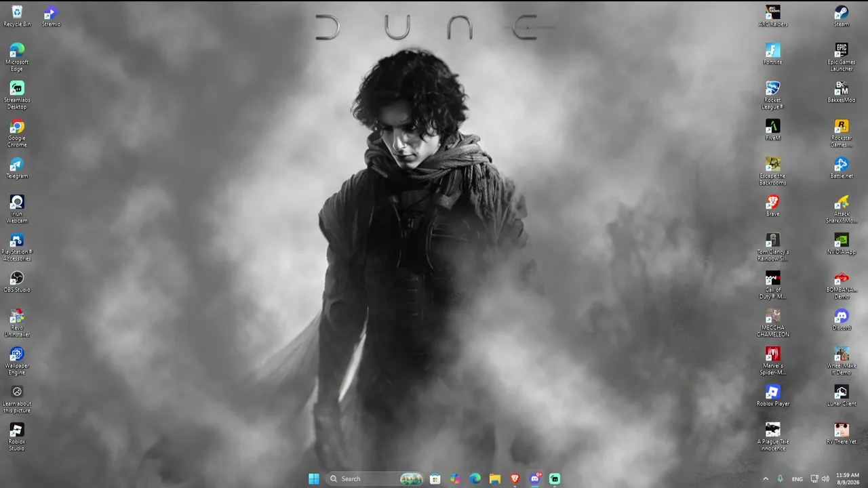Open the volume speaker tray icon
Image resolution: width=868 pixels, height=488 pixels.
point(825,479)
